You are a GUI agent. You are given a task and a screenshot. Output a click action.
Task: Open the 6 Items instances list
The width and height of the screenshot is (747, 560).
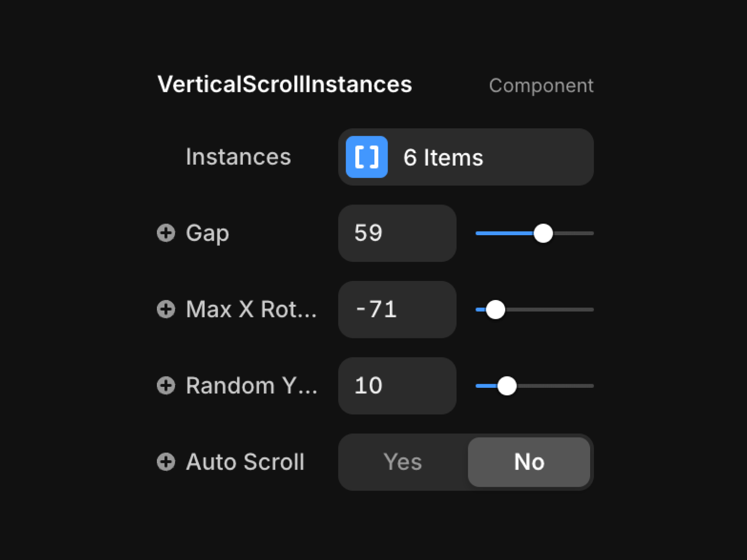(x=466, y=157)
